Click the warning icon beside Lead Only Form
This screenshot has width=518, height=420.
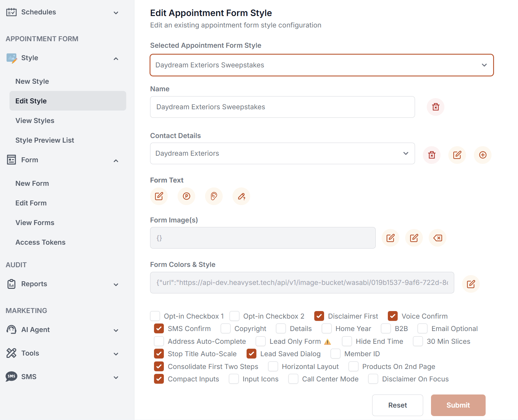pyautogui.click(x=327, y=342)
